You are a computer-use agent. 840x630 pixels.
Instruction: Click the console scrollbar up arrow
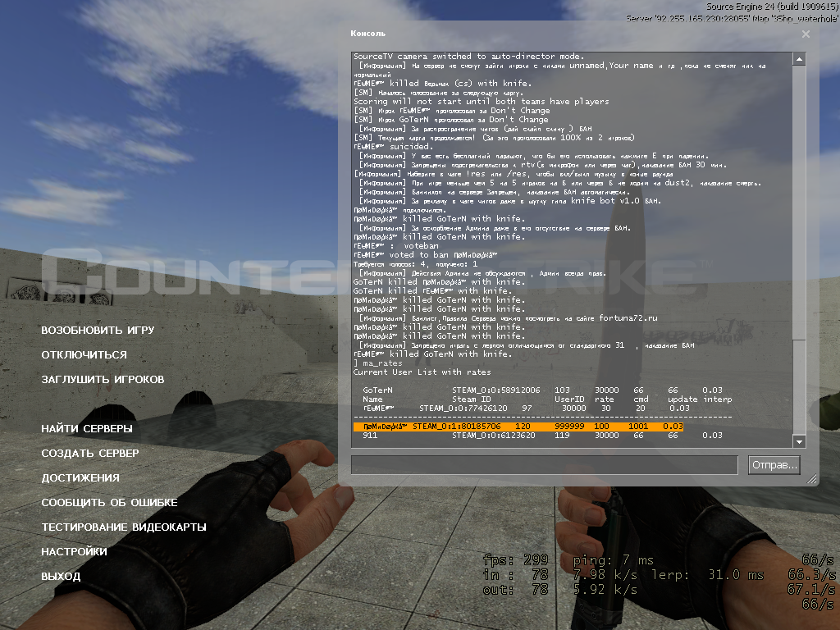point(799,59)
